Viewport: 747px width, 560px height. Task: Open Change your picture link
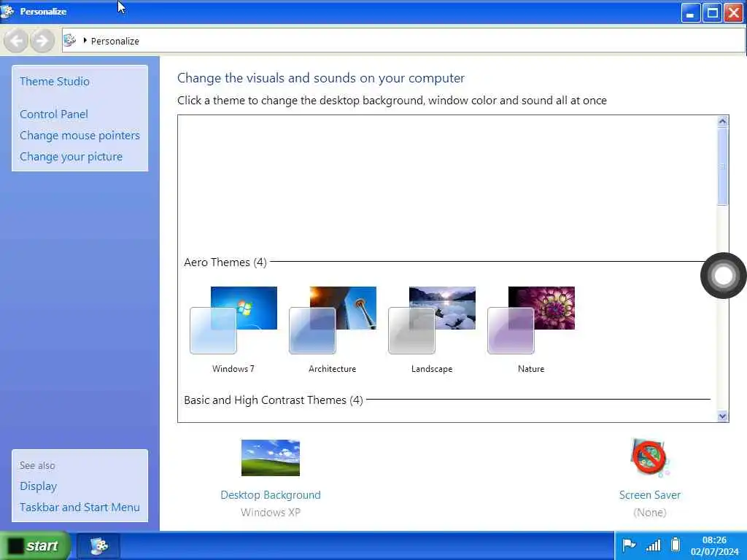71,157
